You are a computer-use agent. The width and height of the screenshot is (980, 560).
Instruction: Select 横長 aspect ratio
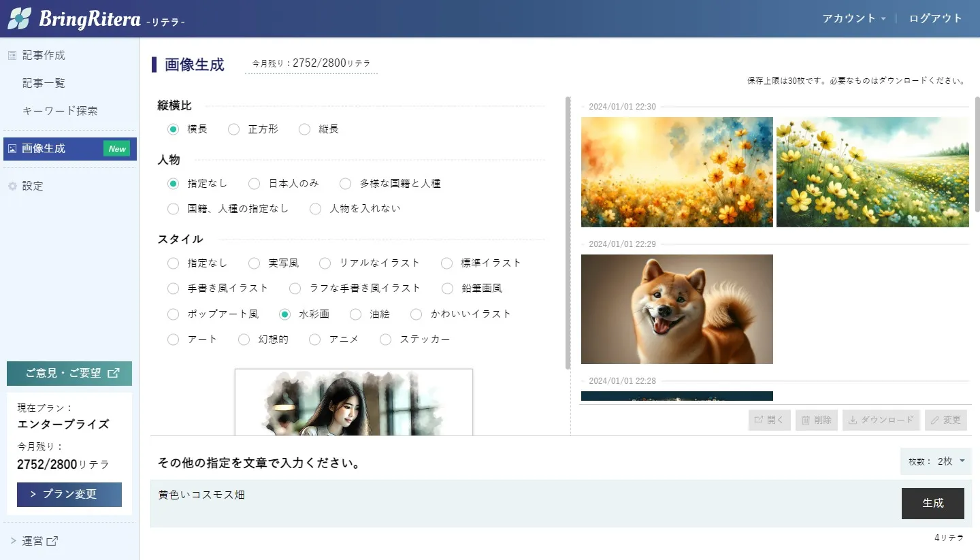tap(174, 129)
